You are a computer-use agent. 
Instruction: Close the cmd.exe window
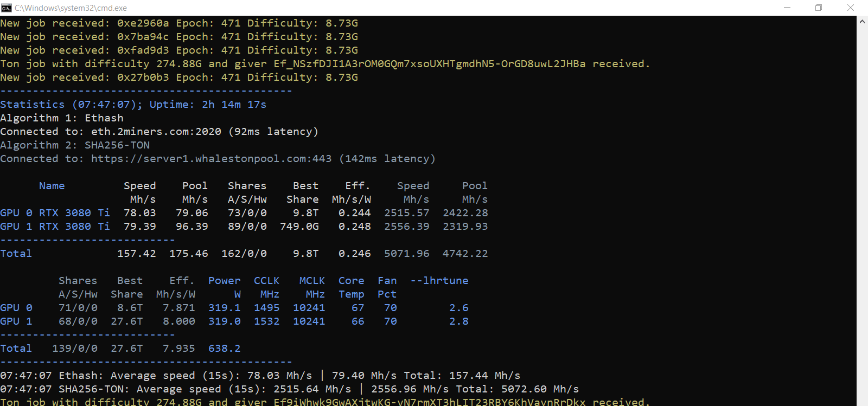point(851,8)
